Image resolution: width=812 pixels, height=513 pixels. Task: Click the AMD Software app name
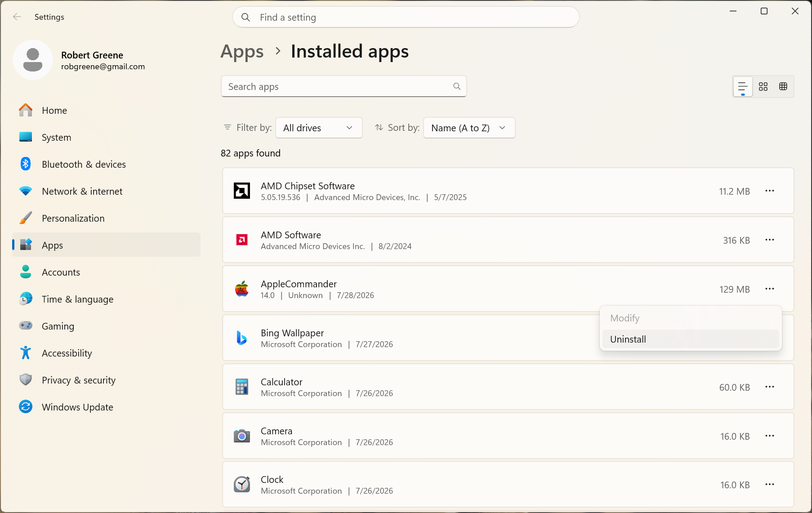click(291, 235)
